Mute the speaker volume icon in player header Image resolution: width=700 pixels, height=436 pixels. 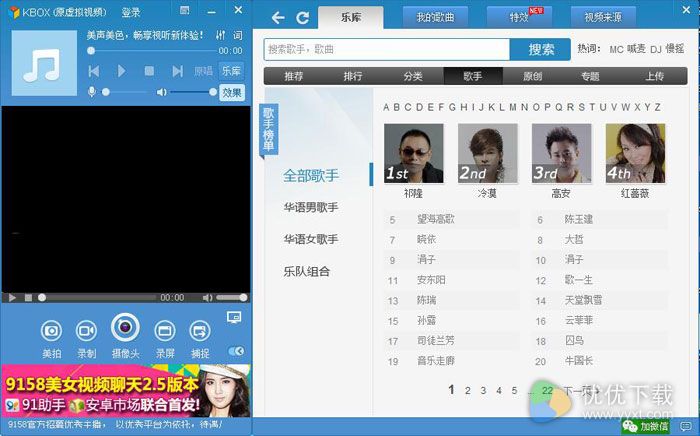click(161, 92)
